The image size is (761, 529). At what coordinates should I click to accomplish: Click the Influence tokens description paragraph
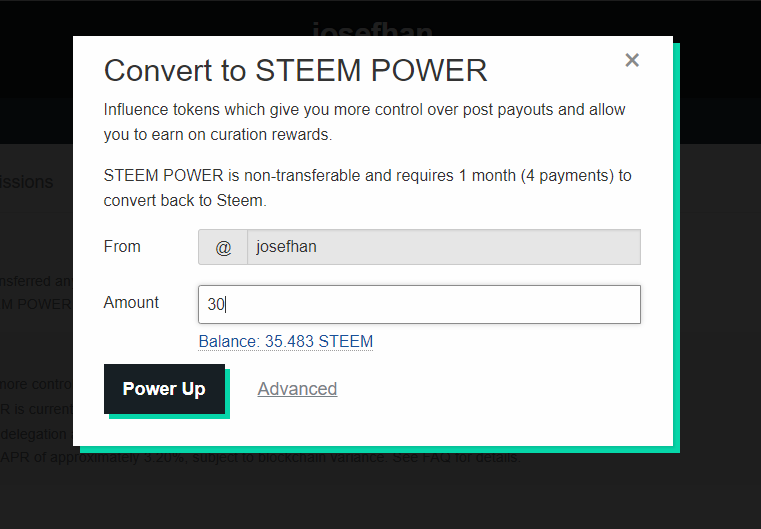click(x=364, y=122)
